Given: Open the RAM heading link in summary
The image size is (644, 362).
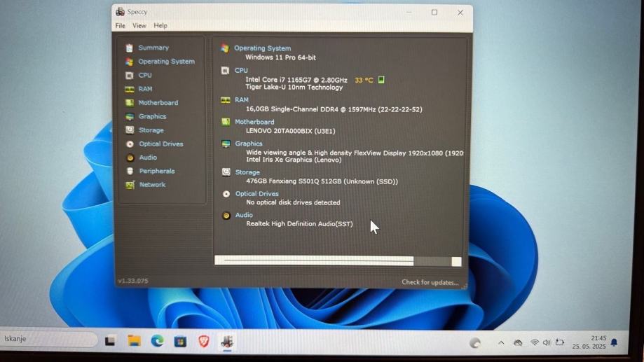Looking at the screenshot, I should pyautogui.click(x=242, y=100).
